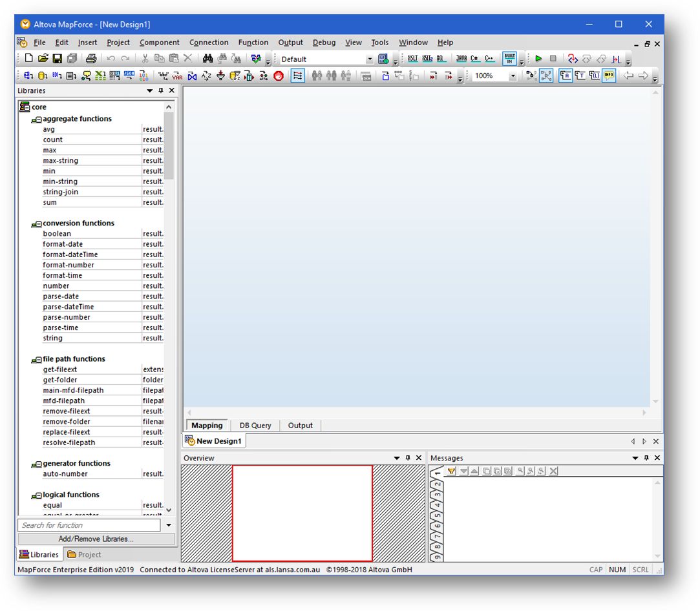
Task: Toggle Show Selected Component Connectors button
Action: [532, 76]
